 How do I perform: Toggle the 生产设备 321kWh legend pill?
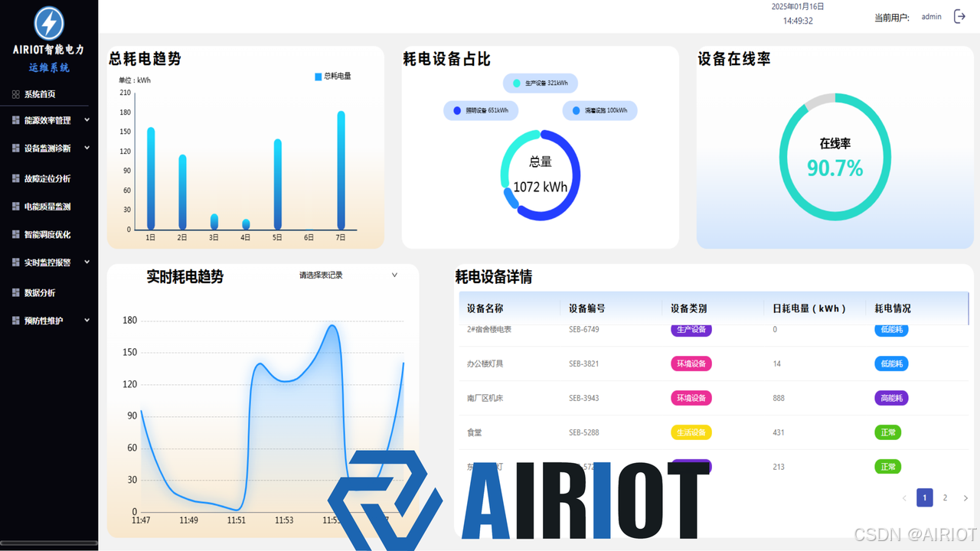(x=541, y=83)
